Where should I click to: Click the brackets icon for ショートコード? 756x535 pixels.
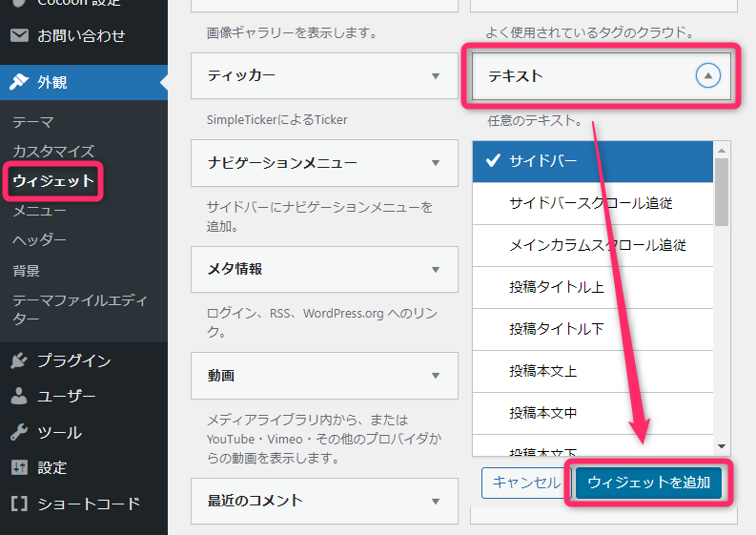(x=19, y=504)
